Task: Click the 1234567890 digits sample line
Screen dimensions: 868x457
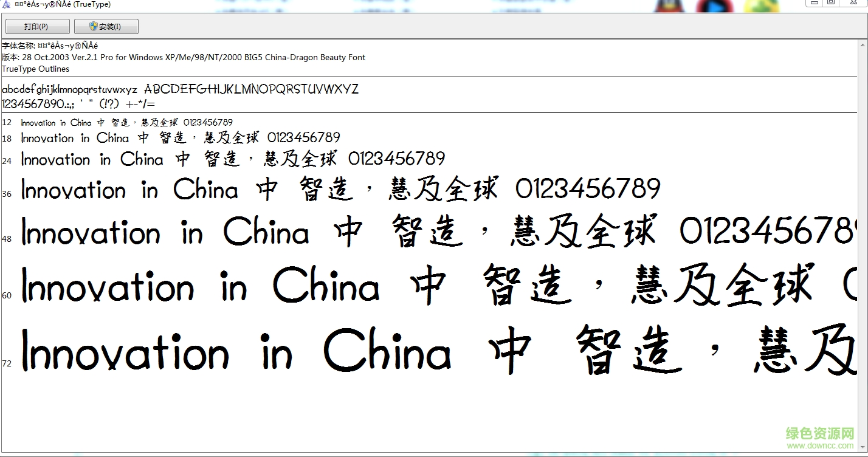Action: pos(78,104)
